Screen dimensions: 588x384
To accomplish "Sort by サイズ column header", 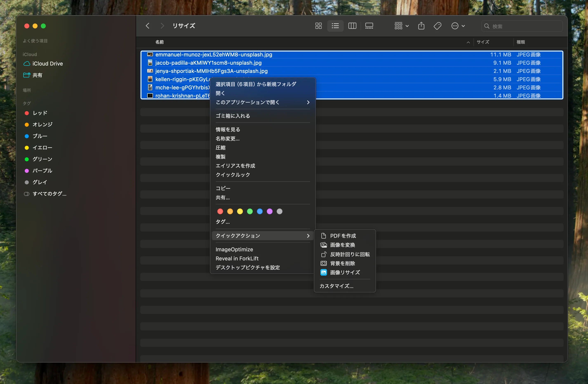I will (483, 42).
